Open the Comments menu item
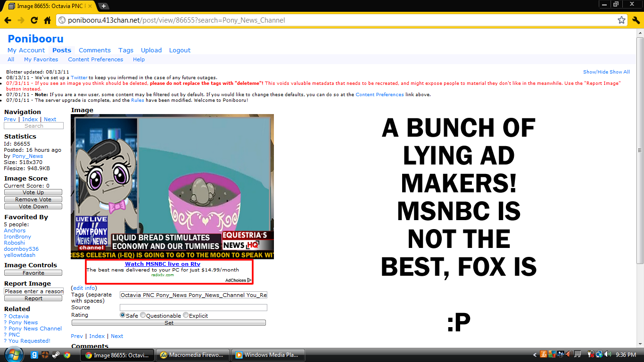 click(95, 50)
